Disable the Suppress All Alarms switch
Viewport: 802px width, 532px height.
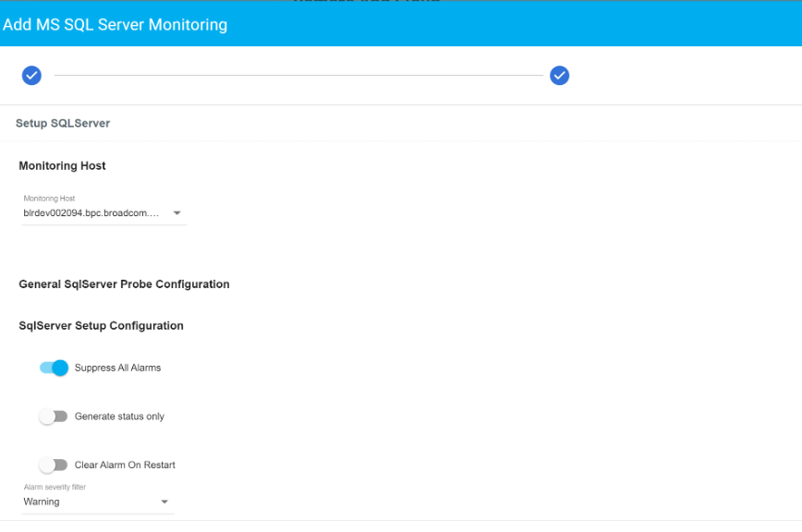click(x=55, y=368)
